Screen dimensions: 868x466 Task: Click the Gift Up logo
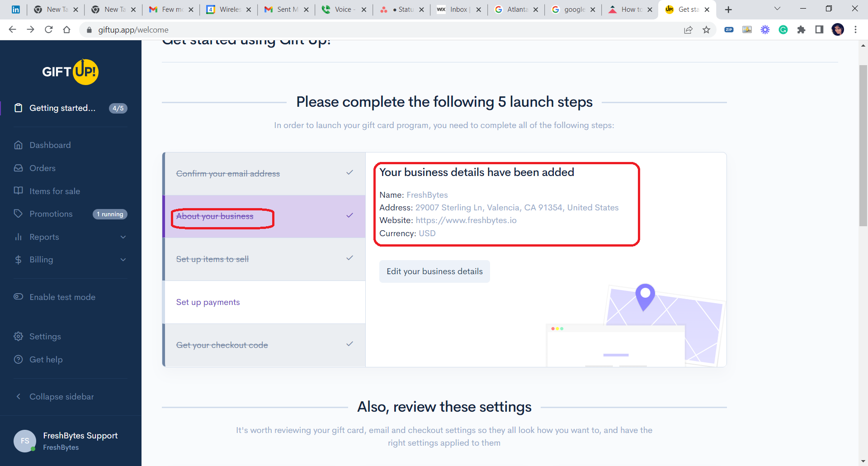point(70,72)
